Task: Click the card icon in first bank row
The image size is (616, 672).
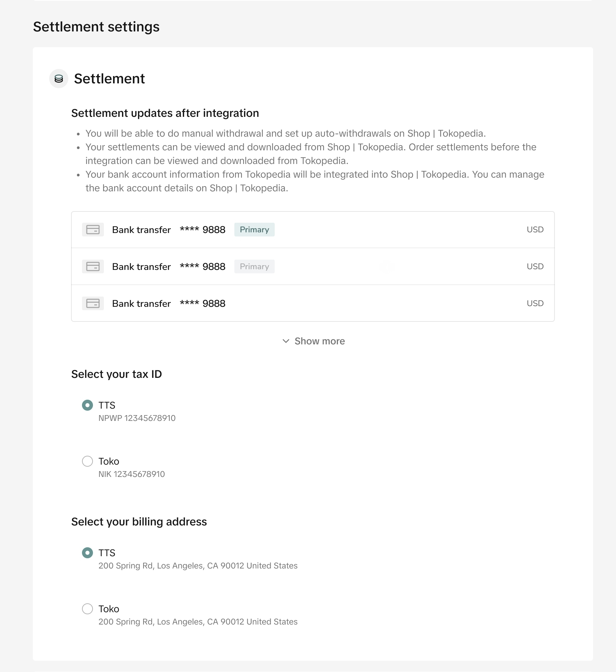Action: pos(93,230)
